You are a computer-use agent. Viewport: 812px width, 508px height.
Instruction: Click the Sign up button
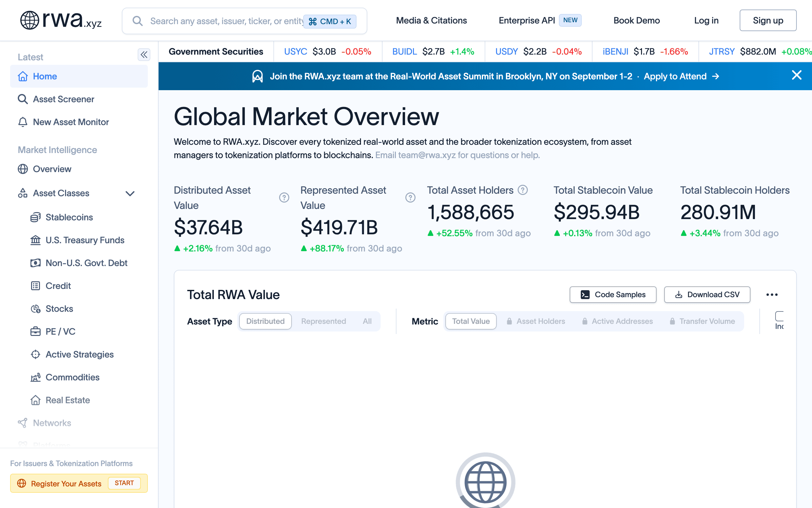(x=768, y=21)
